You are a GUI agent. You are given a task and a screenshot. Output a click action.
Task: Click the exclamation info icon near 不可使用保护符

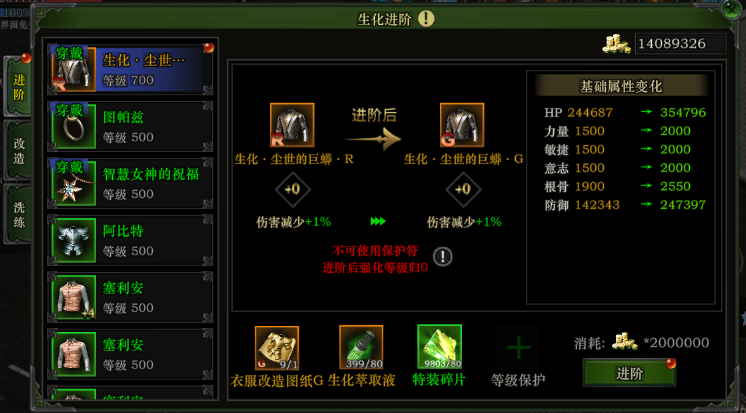443,257
